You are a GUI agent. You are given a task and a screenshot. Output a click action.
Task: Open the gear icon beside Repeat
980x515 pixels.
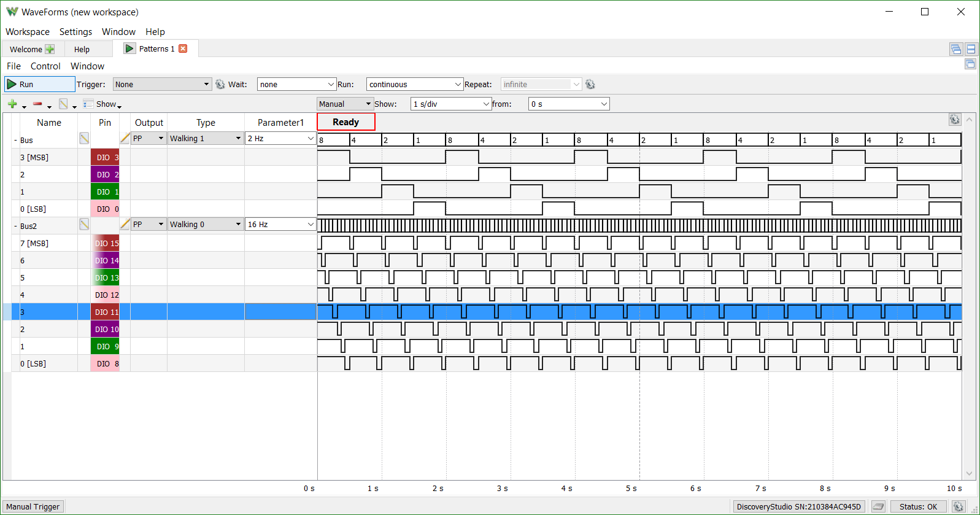click(590, 85)
